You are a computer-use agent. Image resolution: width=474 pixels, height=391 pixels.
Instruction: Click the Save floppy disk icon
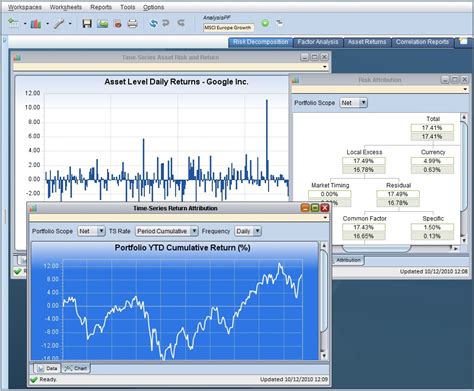pos(87,23)
